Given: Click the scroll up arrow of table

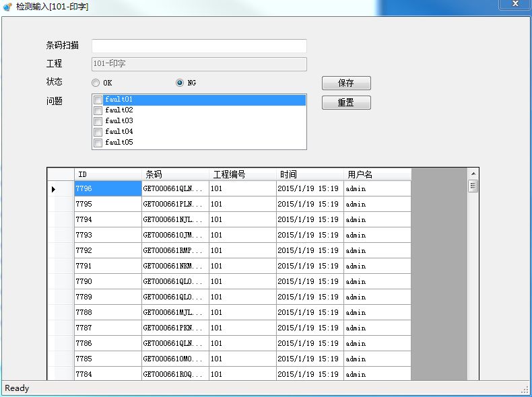Looking at the screenshot, I should (x=473, y=174).
